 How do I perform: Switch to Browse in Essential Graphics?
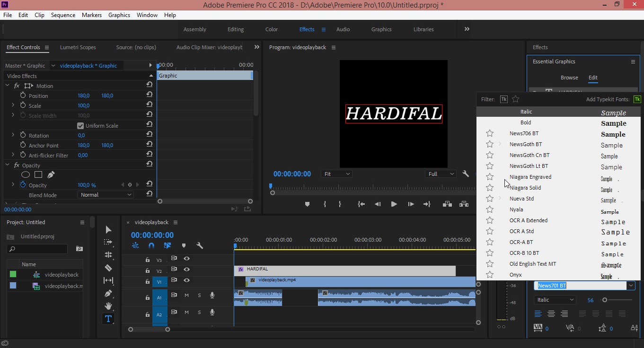click(569, 78)
